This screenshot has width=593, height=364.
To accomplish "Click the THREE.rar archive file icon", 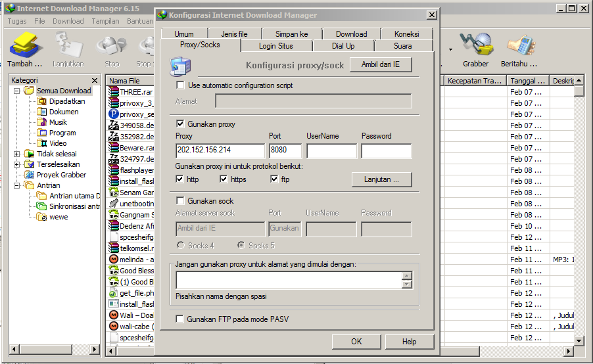I will [114, 92].
